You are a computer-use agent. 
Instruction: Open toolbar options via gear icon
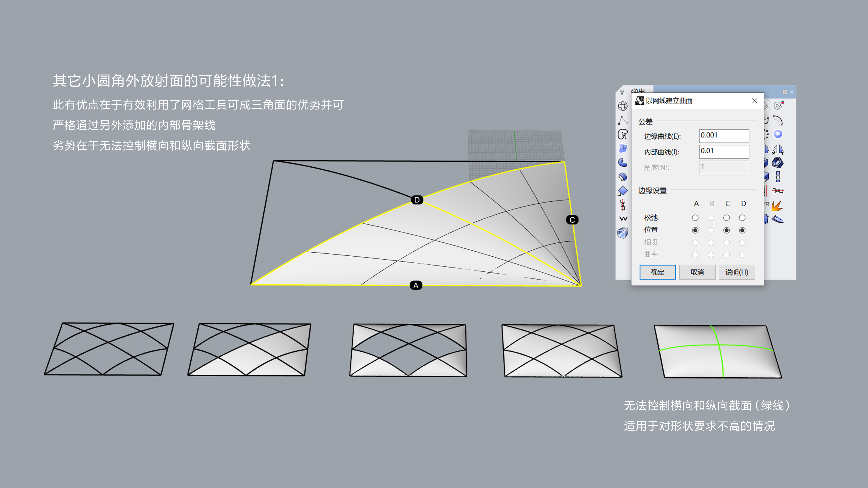point(785,92)
